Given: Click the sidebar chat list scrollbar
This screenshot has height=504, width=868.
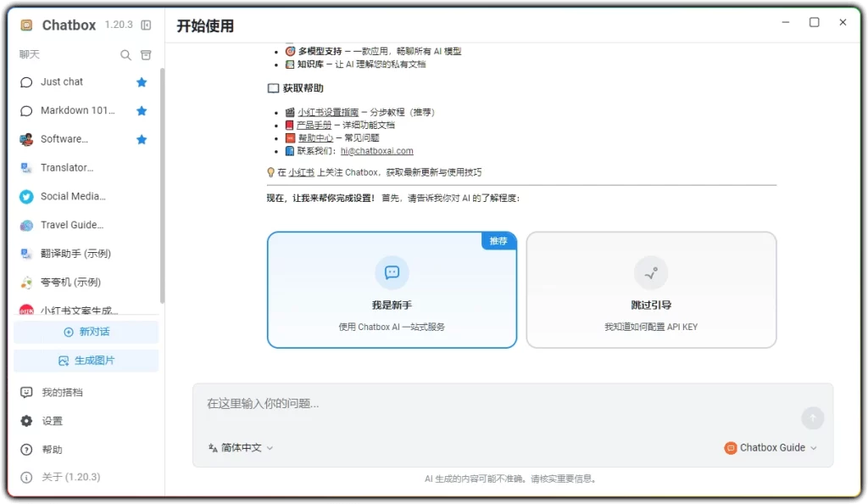Looking at the screenshot, I should (x=162, y=186).
